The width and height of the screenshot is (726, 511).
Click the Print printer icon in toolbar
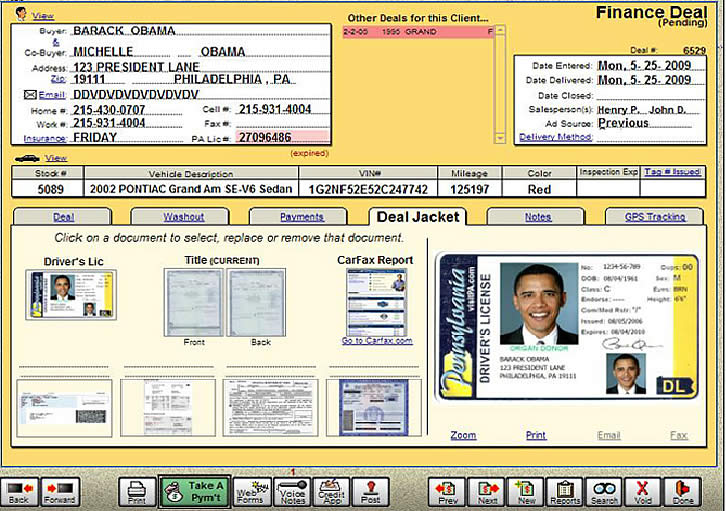point(137,492)
